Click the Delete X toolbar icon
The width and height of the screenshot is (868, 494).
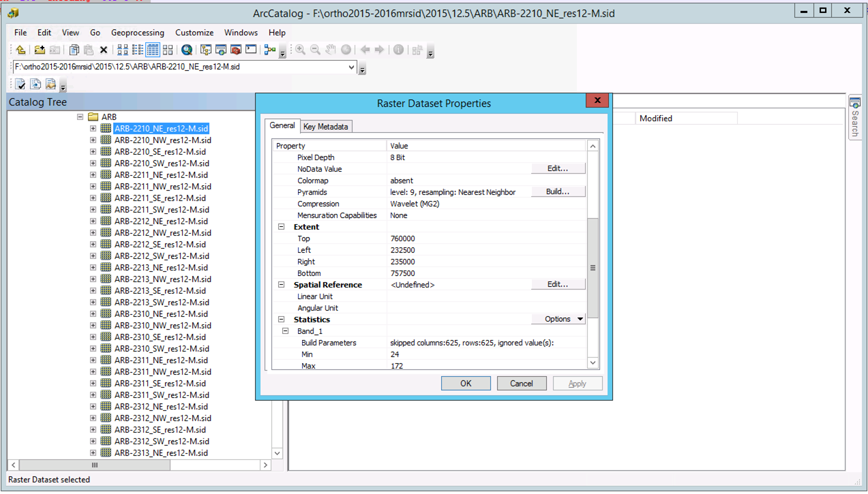(x=104, y=50)
